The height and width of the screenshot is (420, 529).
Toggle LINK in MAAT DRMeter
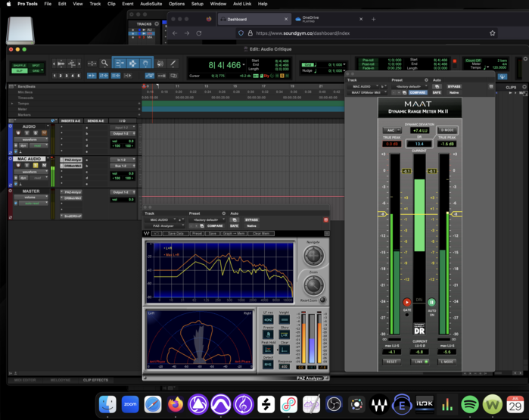coord(420,362)
